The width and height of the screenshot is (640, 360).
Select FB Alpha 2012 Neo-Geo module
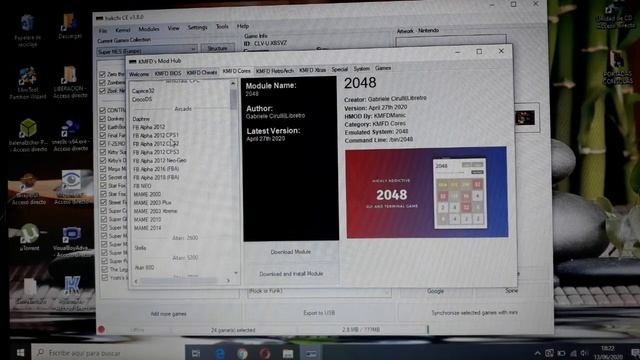coord(160,160)
